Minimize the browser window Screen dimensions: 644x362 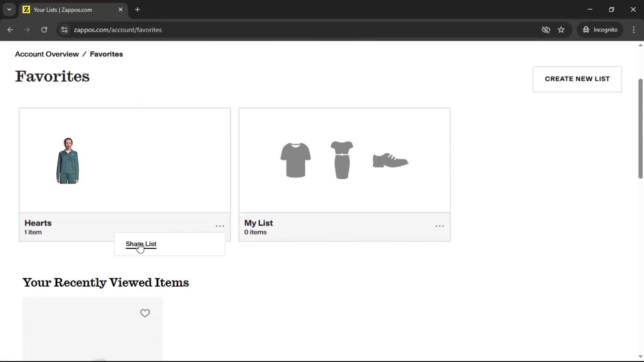tap(590, 10)
